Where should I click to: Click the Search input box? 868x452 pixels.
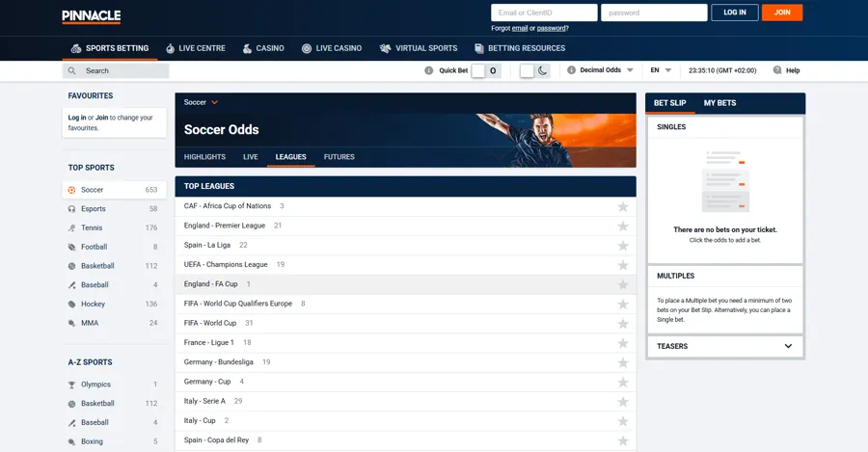coord(116,70)
